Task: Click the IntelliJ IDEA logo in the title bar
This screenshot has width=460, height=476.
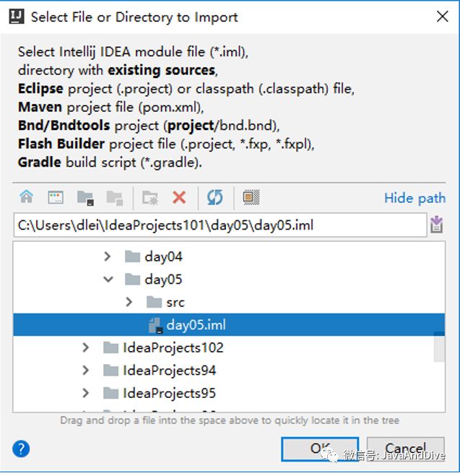Action: (17, 17)
